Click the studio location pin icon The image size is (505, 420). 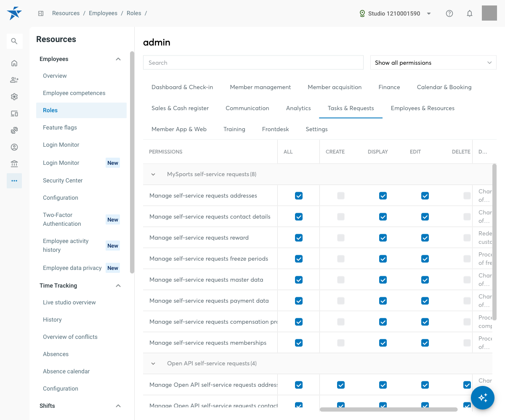(x=362, y=13)
